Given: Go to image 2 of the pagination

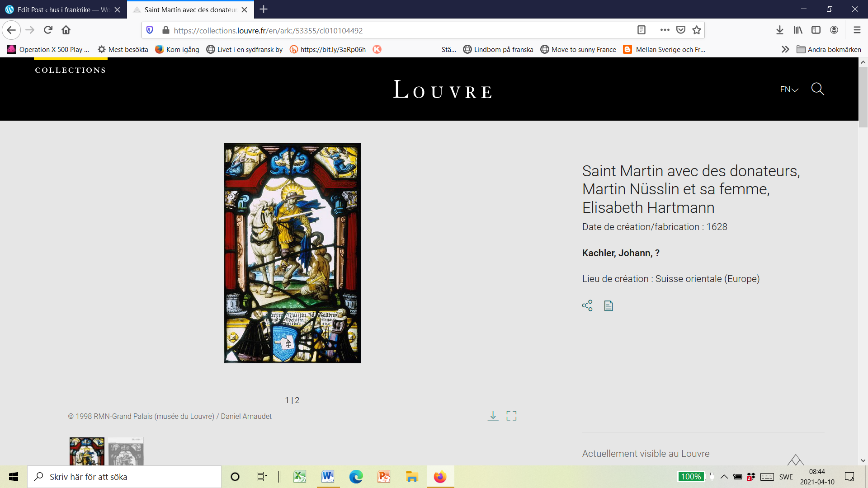Looking at the screenshot, I should 297,400.
